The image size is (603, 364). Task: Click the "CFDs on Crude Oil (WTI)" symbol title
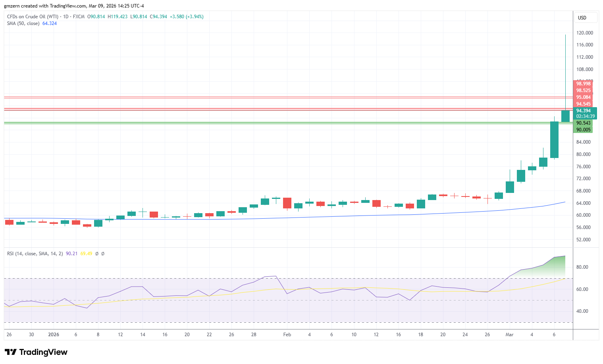pos(33,17)
